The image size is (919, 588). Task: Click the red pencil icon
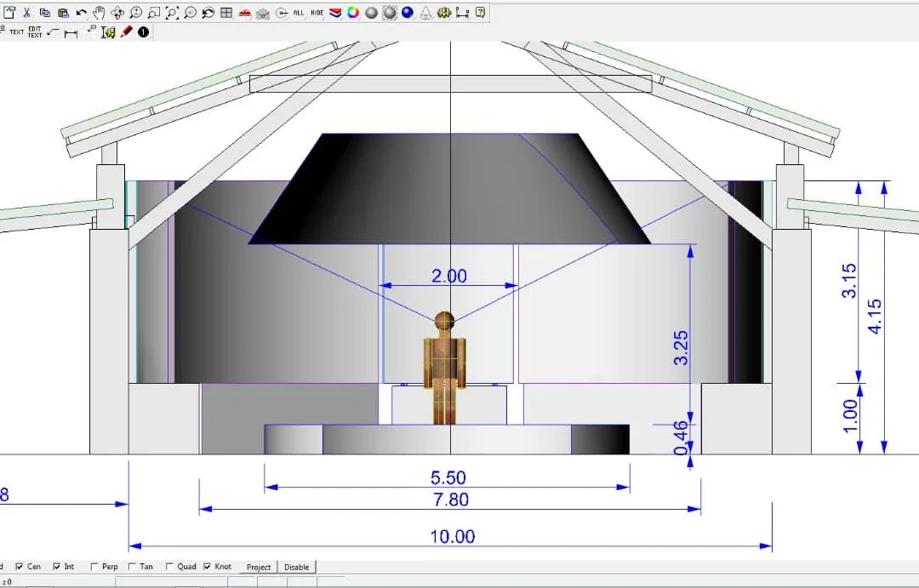(x=126, y=31)
